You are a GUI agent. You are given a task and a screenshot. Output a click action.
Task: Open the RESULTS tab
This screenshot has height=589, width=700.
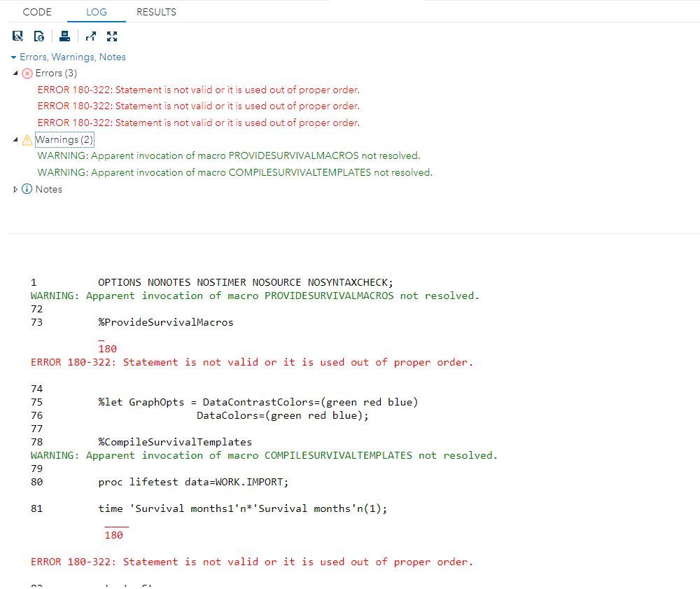pos(155,12)
